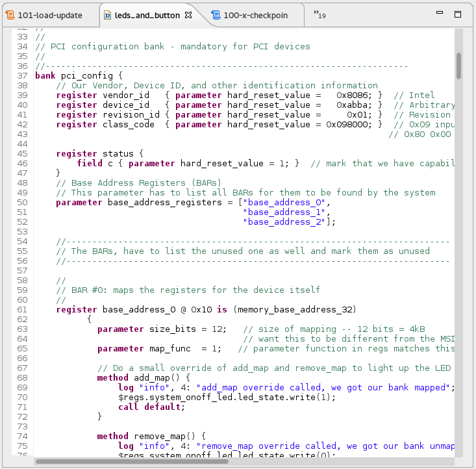Image resolution: width=476 pixels, height=469 pixels.
Task: Switch to the 101-load-update tab
Action: coord(51,15)
